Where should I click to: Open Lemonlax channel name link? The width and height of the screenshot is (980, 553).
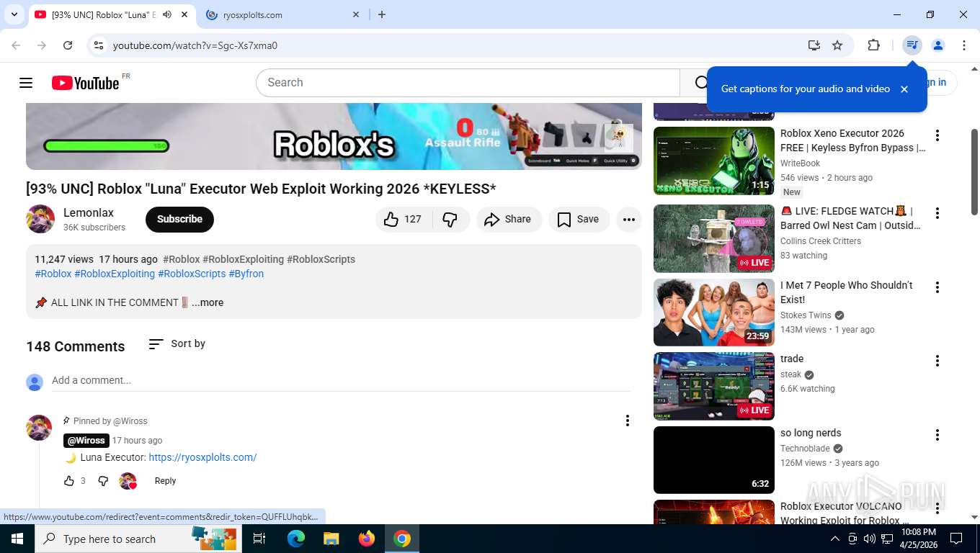coord(89,213)
